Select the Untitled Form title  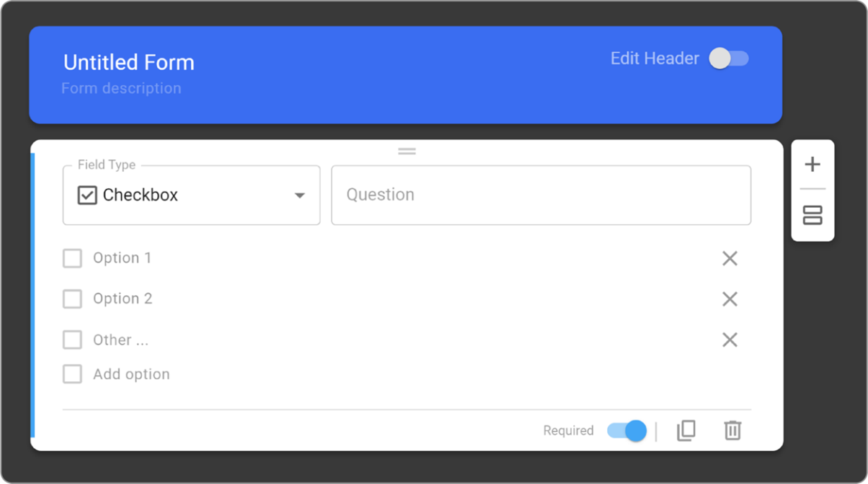(129, 63)
